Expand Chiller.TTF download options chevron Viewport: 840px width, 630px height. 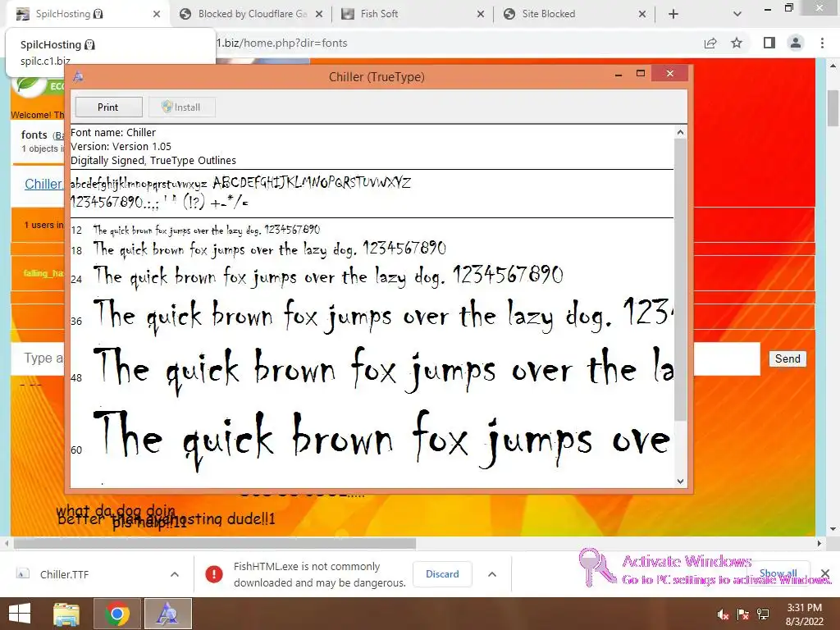[175, 574]
